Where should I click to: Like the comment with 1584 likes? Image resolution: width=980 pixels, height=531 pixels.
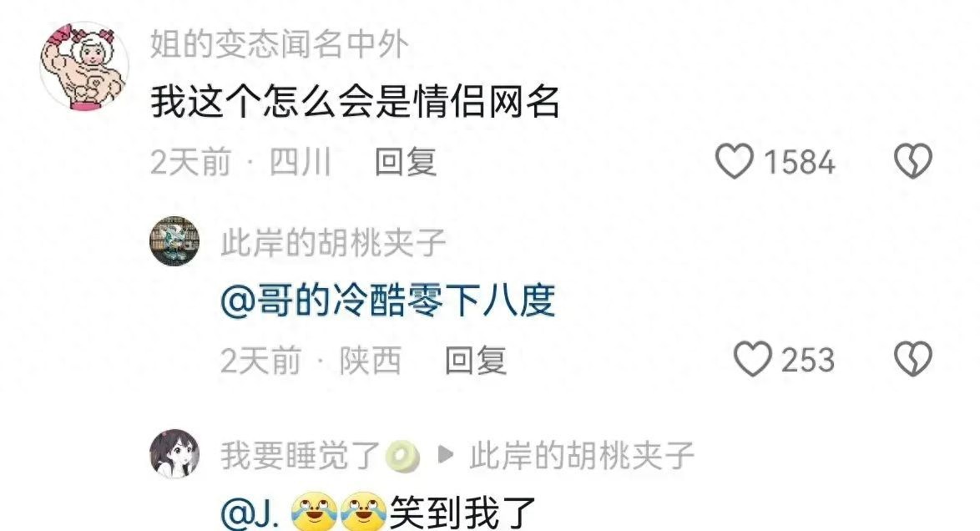[x=734, y=161]
